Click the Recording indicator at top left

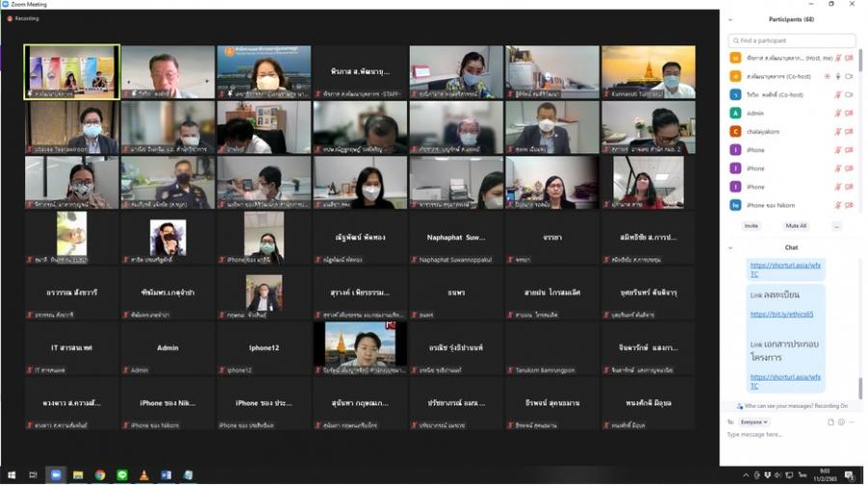(24, 18)
